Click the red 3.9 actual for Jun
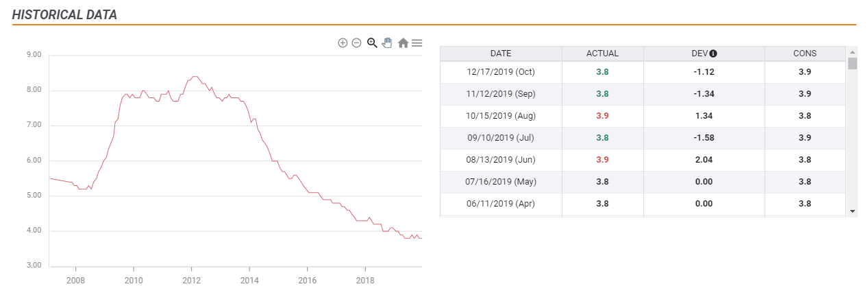Image resolution: width=868 pixels, height=293 pixels. tap(602, 160)
